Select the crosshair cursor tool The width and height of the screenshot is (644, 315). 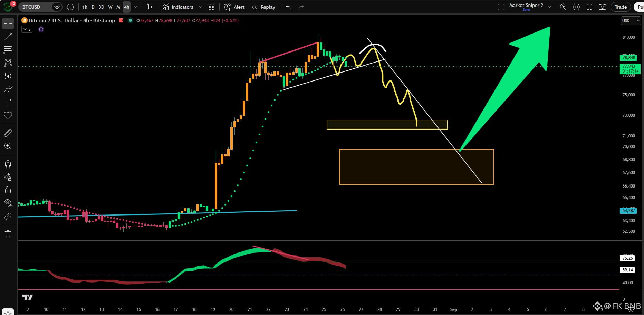point(8,23)
